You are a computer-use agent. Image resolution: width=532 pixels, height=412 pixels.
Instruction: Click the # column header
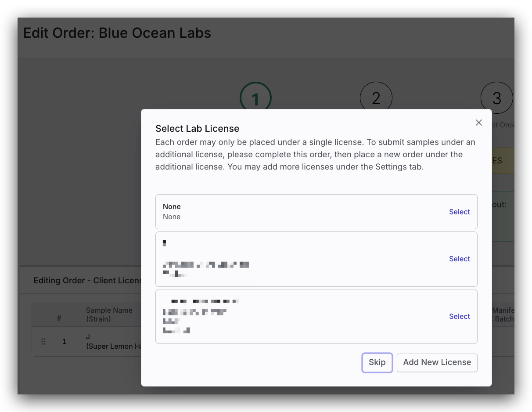59,318
